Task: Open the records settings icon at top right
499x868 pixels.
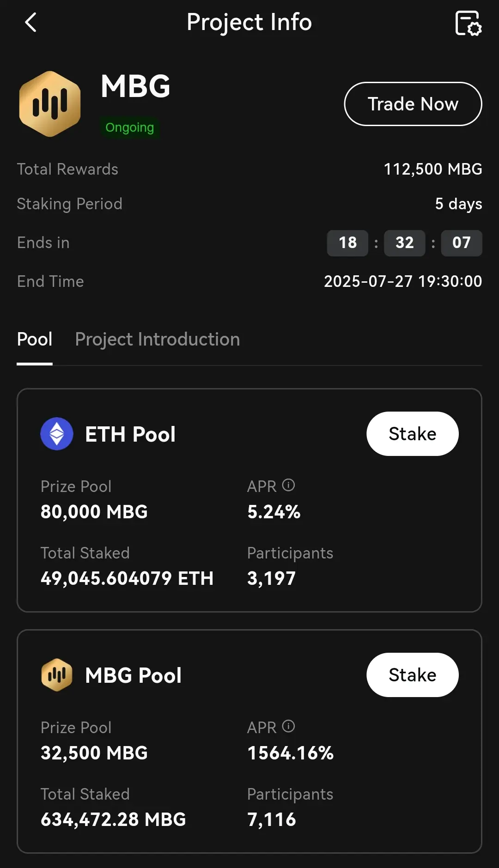Action: [x=468, y=23]
